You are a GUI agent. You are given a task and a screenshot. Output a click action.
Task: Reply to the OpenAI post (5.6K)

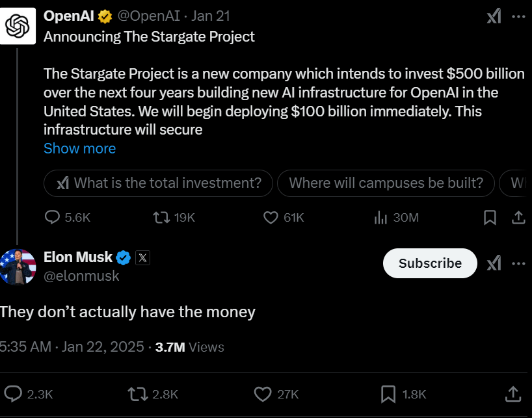(53, 217)
